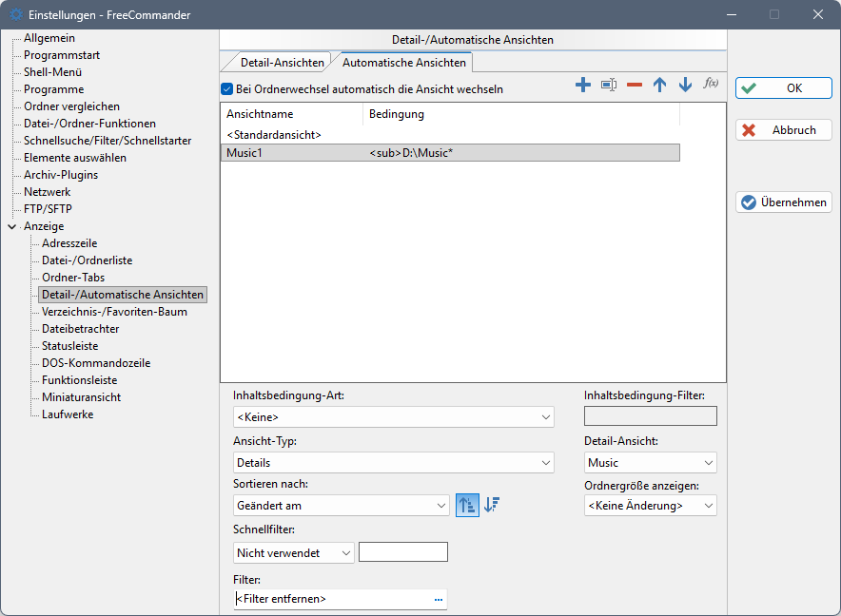This screenshot has width=841, height=616.
Task: Click the Schnellfilter text input field
Action: [x=402, y=552]
